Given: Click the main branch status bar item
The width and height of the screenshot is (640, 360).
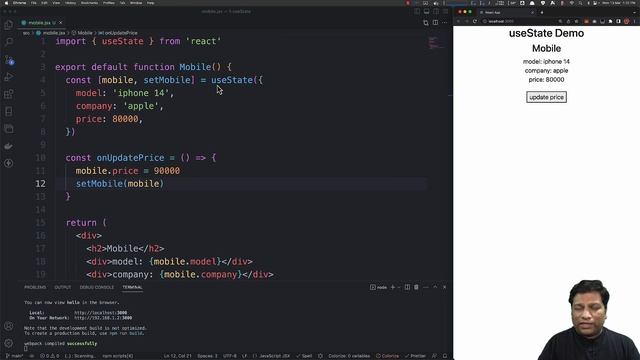Looking at the screenshot, I should pyautogui.click(x=14, y=356).
